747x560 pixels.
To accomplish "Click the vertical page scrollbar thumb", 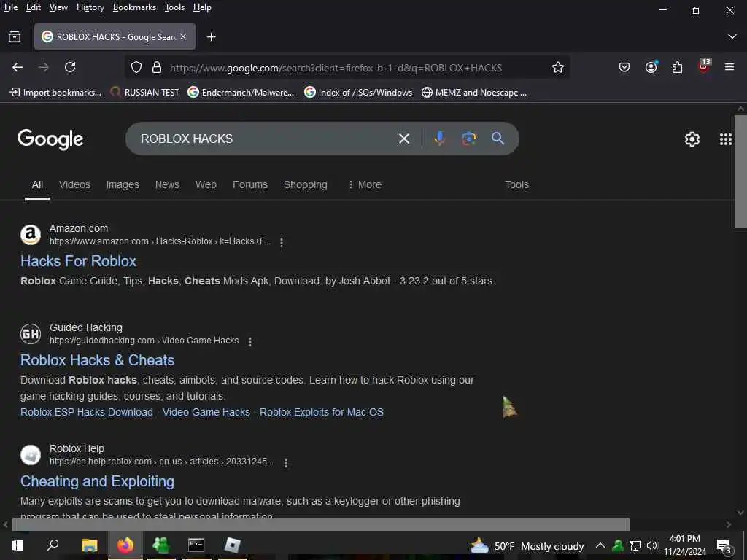I will tap(740, 172).
